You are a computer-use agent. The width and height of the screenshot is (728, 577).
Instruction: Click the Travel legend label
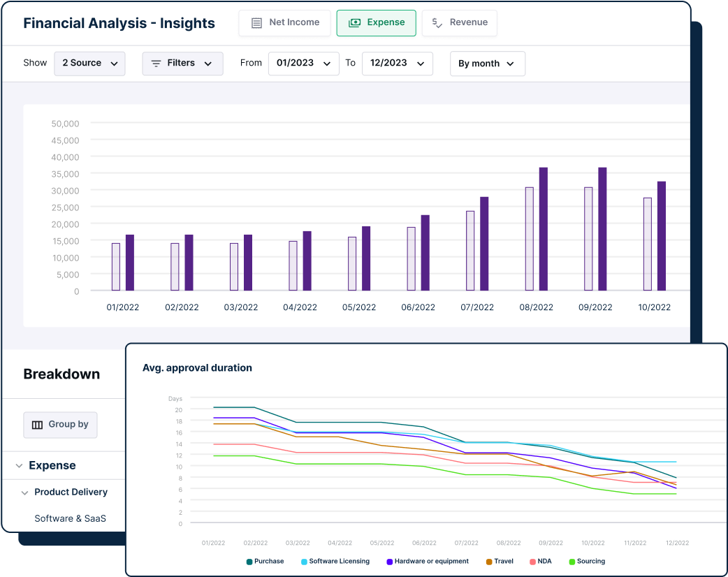504,561
